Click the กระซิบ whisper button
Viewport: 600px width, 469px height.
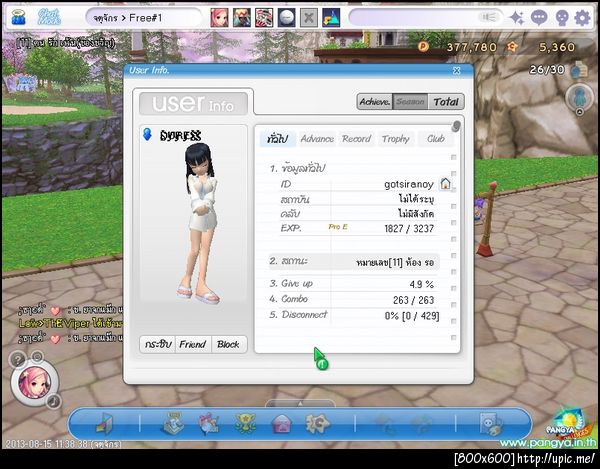(158, 344)
